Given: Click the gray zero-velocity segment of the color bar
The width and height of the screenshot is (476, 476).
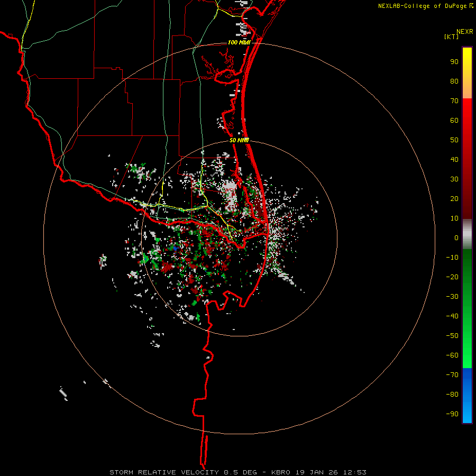Looking at the screenshot, I should click(x=467, y=234).
